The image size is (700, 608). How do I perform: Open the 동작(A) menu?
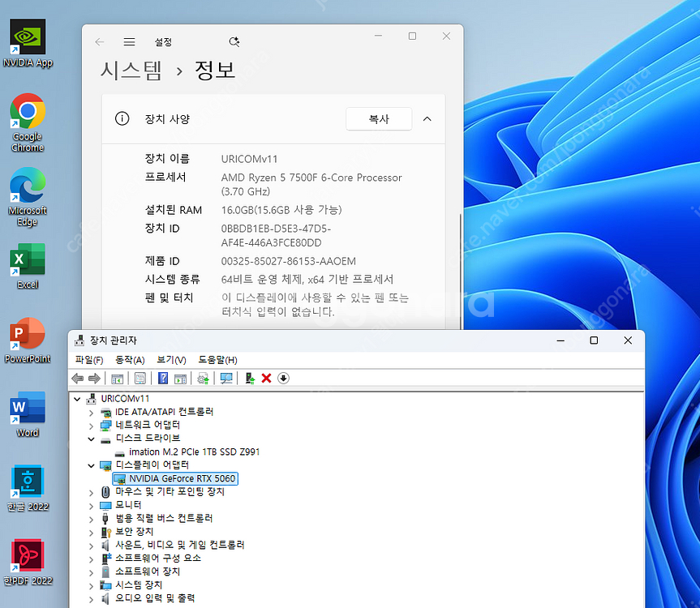tap(130, 360)
